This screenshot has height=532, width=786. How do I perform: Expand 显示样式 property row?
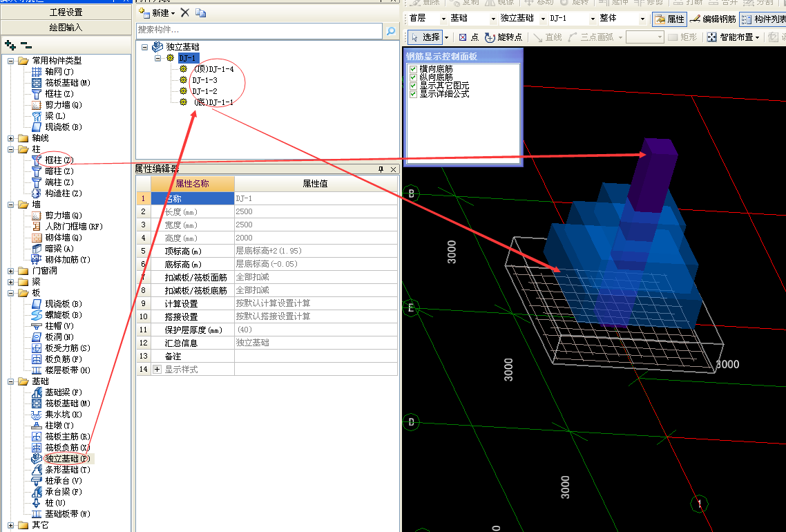coord(157,370)
